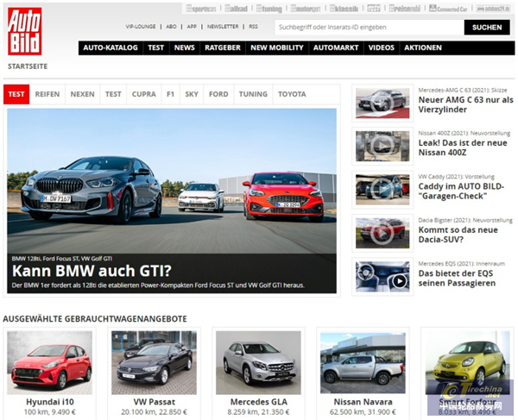Viewport: 518px width, 420px height.
Task: Open the Nissan Navara offer image
Action: [x=363, y=362]
